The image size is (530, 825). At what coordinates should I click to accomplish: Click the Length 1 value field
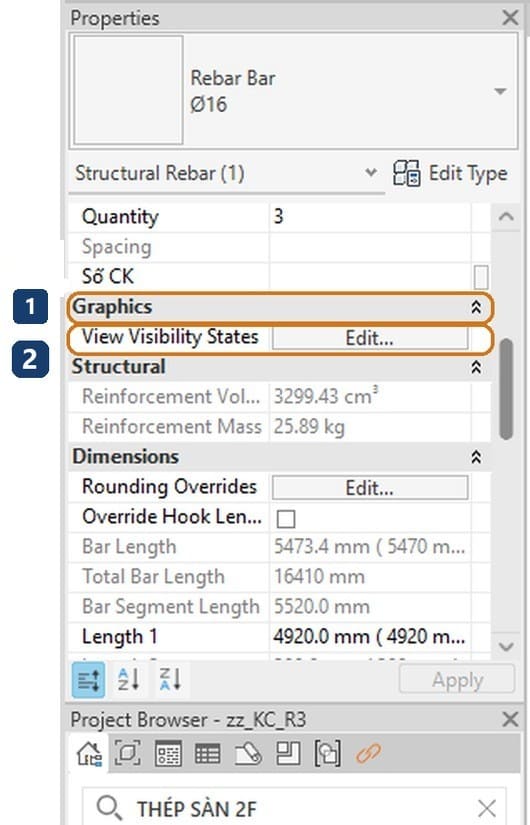(x=369, y=637)
